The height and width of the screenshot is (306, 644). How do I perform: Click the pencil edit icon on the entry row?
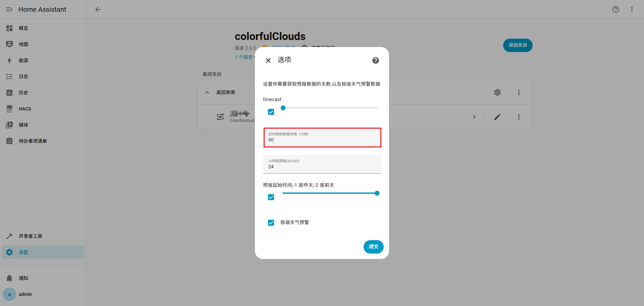(x=497, y=117)
